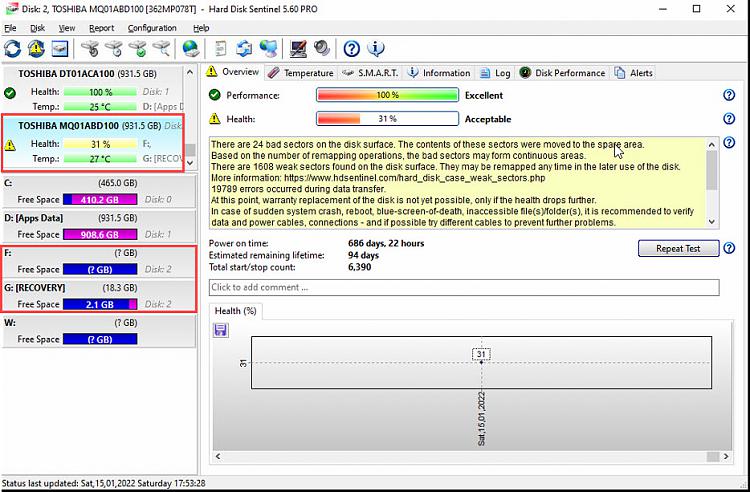
Task: Click the help icon next to Repeat Test
Action: pos(729,248)
